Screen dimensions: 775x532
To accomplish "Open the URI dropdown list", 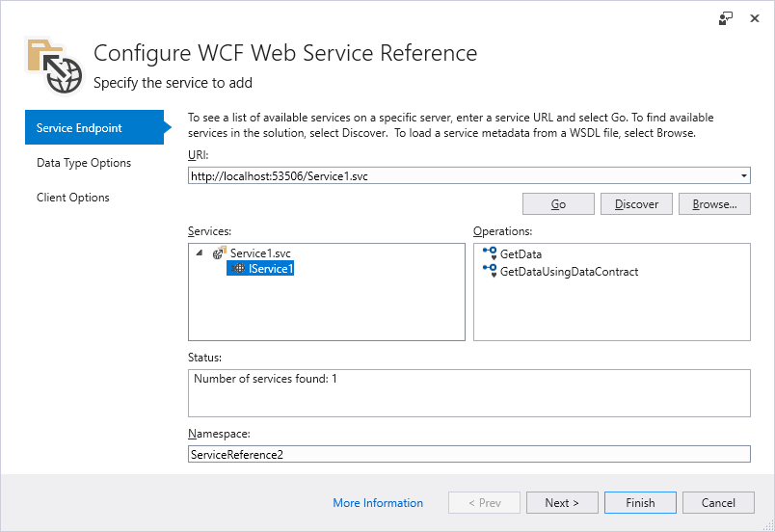I will pos(743,176).
